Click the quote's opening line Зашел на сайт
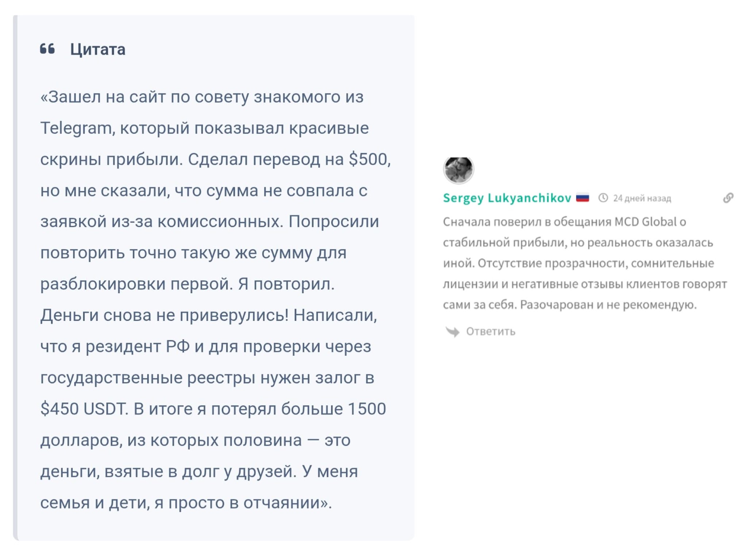 [x=105, y=97]
